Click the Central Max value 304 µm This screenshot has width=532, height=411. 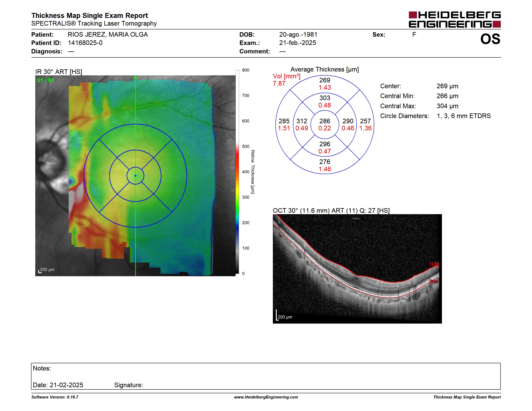[x=447, y=106]
